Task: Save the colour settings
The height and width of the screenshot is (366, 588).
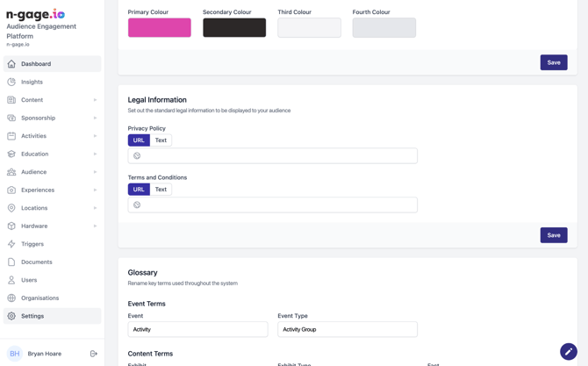Action: tap(553, 62)
